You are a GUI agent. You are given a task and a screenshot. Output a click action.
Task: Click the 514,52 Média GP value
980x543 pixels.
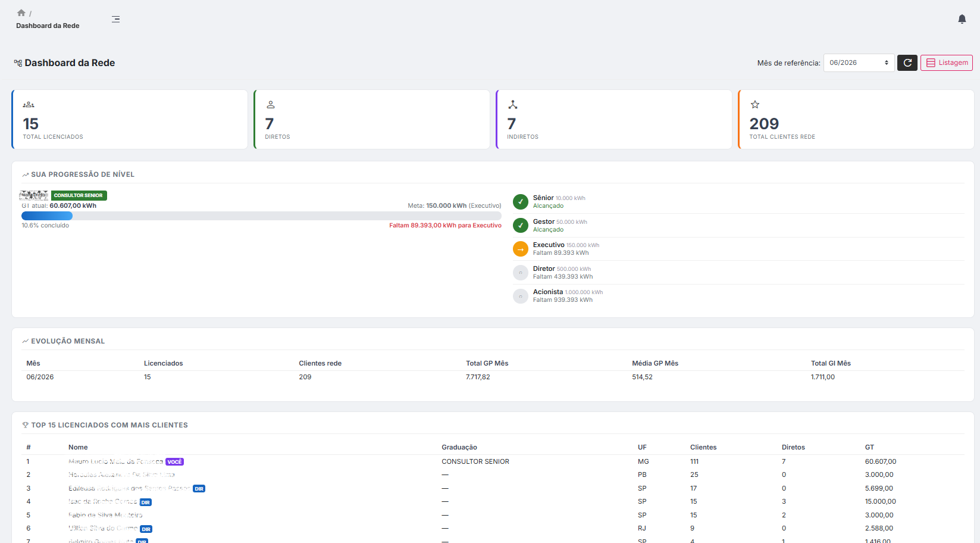tap(642, 377)
